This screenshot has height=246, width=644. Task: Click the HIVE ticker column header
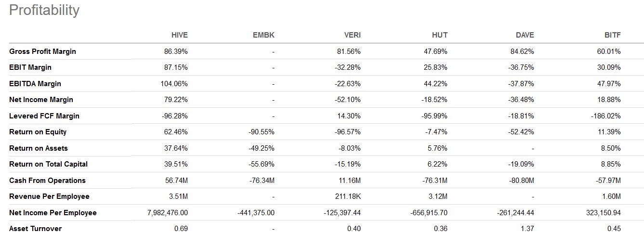[179, 35]
